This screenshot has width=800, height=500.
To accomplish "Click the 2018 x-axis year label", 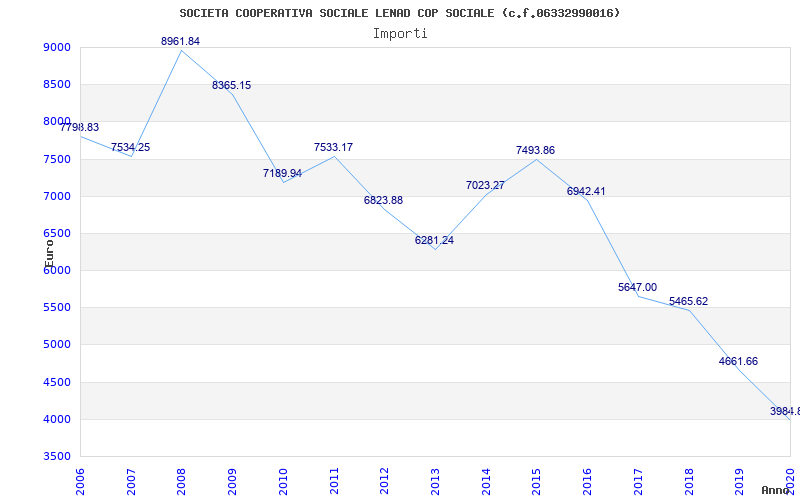I will tap(689, 481).
